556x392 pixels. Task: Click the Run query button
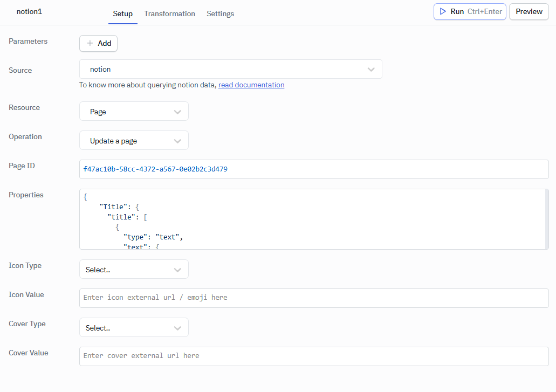tap(470, 11)
